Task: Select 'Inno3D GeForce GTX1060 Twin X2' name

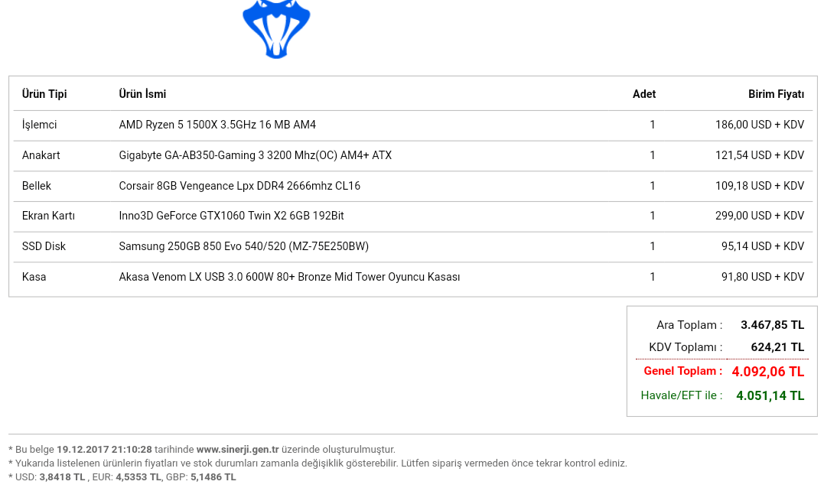Action: (x=204, y=216)
